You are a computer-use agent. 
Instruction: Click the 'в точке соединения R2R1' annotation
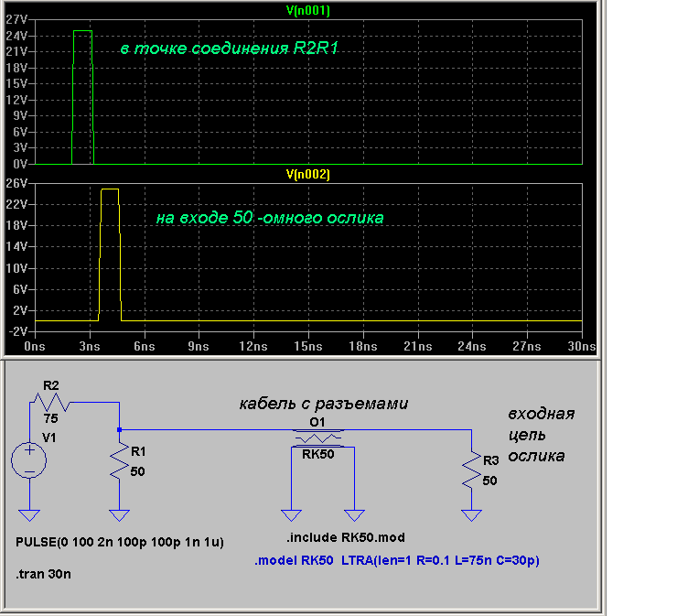coord(229,49)
